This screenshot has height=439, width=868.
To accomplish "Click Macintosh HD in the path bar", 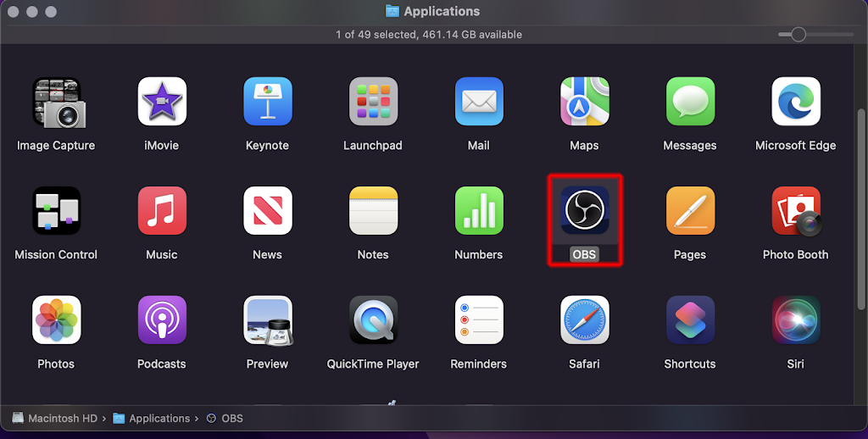I will (63, 419).
